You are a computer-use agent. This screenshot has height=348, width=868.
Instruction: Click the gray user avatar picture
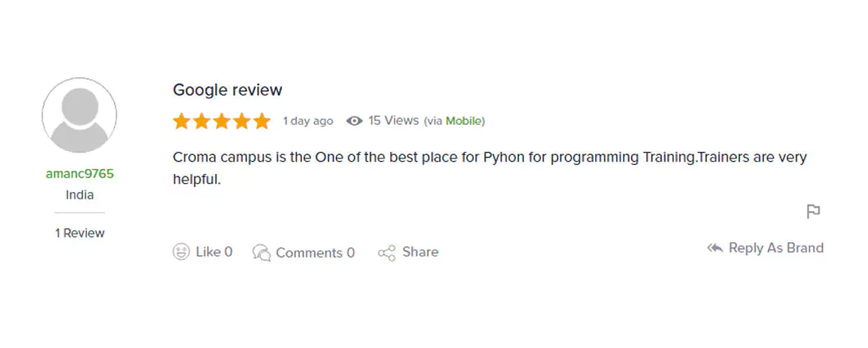tap(80, 115)
